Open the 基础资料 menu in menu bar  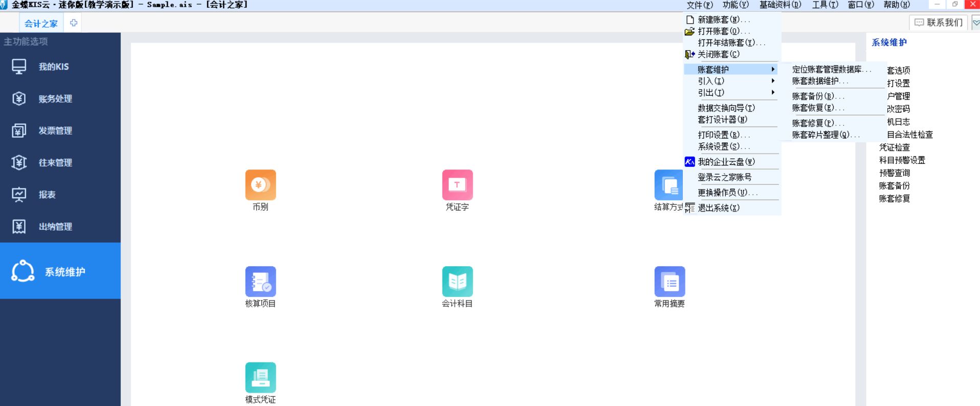click(780, 5)
